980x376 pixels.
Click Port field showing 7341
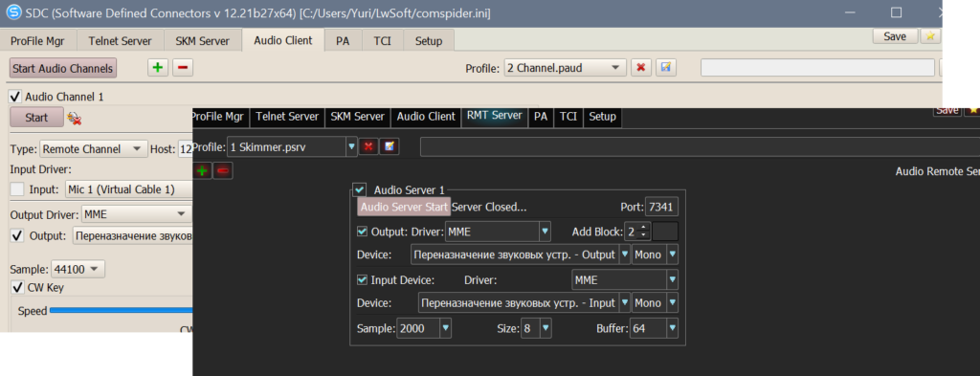662,207
